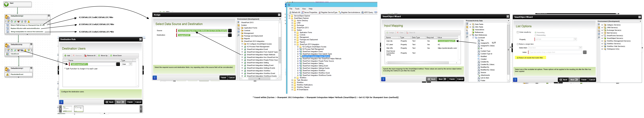Screen dimensions: 644x118
Task: Open the Select item First Item dropdown
Action: pos(580,48)
